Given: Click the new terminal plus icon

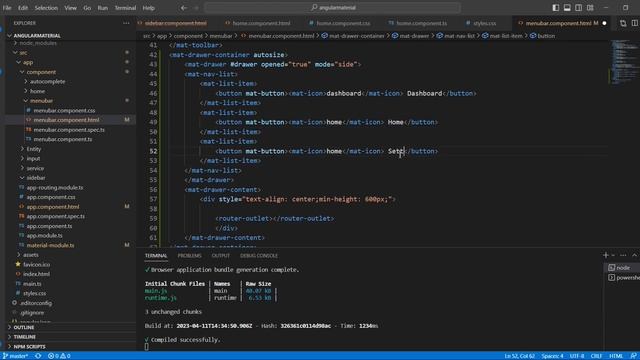Looking at the screenshot, I should 605,255.
